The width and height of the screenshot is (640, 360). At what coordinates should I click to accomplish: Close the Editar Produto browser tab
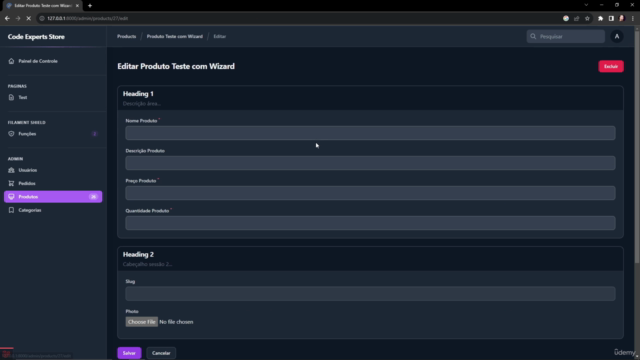pyautogui.click(x=77, y=6)
